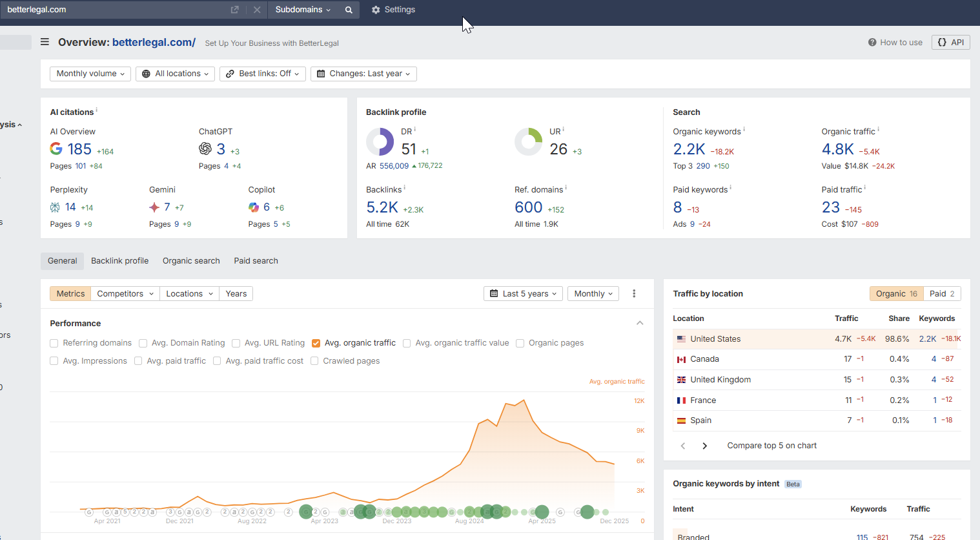Screen dimensions: 980x540
Task: Click the United States location row
Action: [715, 339]
